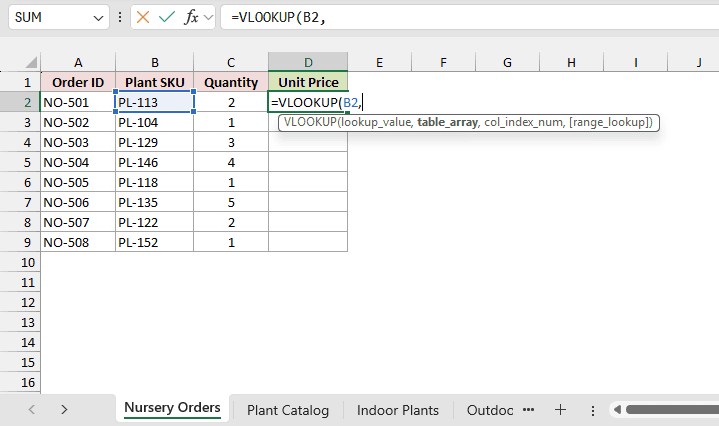Select column C header
The height and width of the screenshot is (426, 719).
(x=231, y=62)
